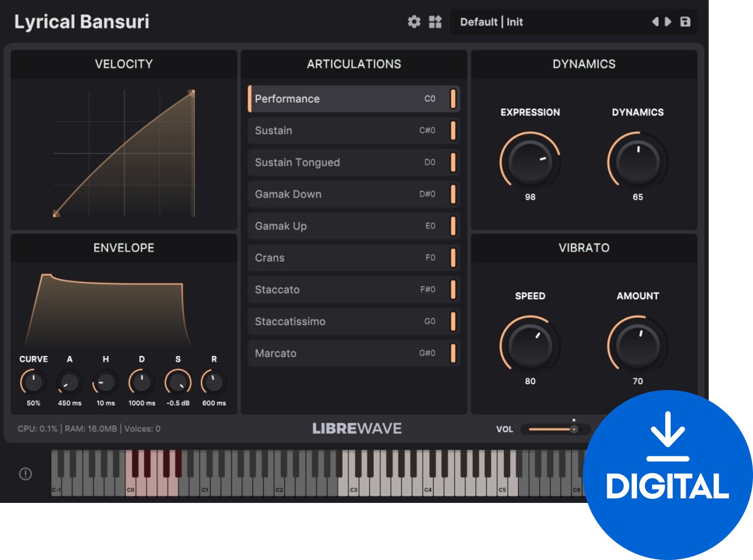
Task: Click the envelope Sustain (S) knob
Action: [178, 382]
